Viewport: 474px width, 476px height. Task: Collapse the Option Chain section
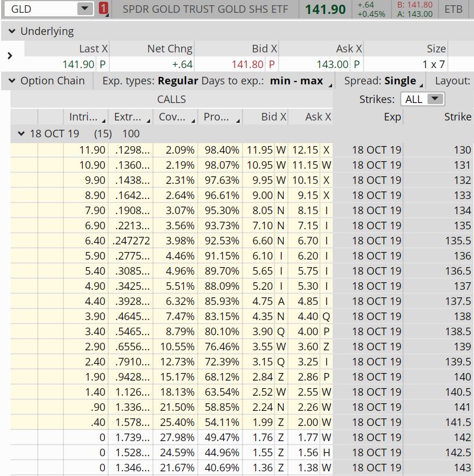12,81
